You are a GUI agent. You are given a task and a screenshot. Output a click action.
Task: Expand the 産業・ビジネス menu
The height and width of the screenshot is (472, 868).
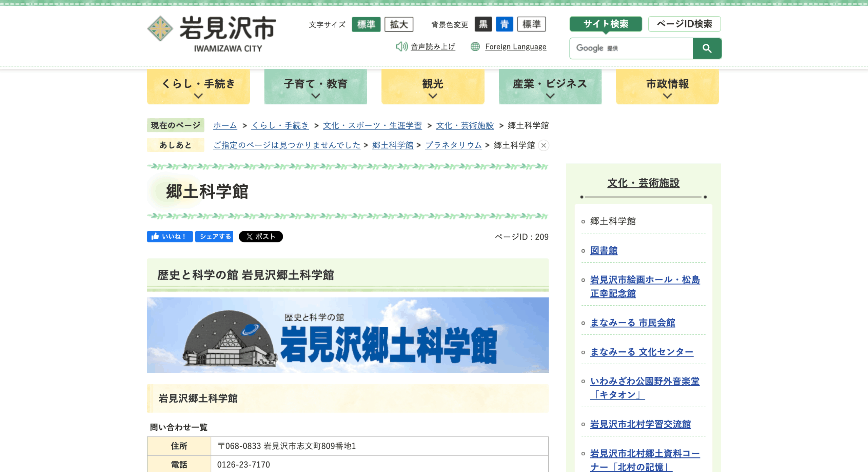(550, 87)
